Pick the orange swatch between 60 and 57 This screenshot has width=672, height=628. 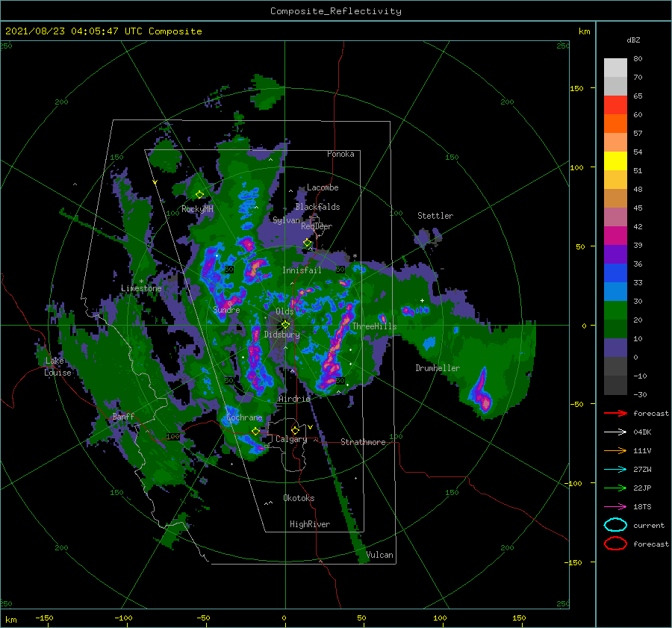(x=615, y=124)
